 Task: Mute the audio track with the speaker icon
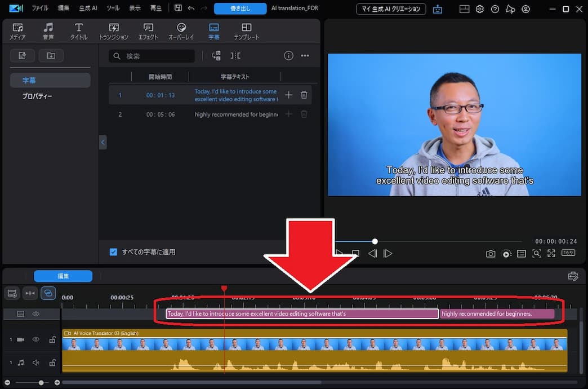pos(35,363)
